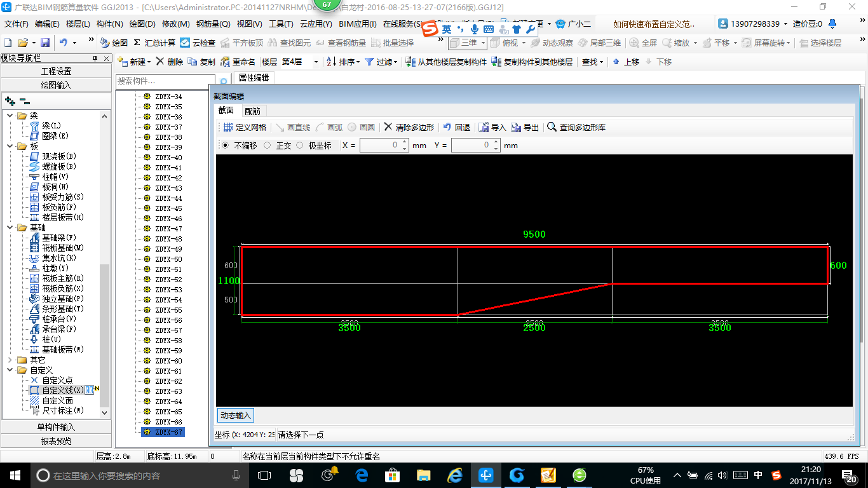The image size is (868, 488).
Task: Click 导出 export polygon
Action: pos(525,127)
